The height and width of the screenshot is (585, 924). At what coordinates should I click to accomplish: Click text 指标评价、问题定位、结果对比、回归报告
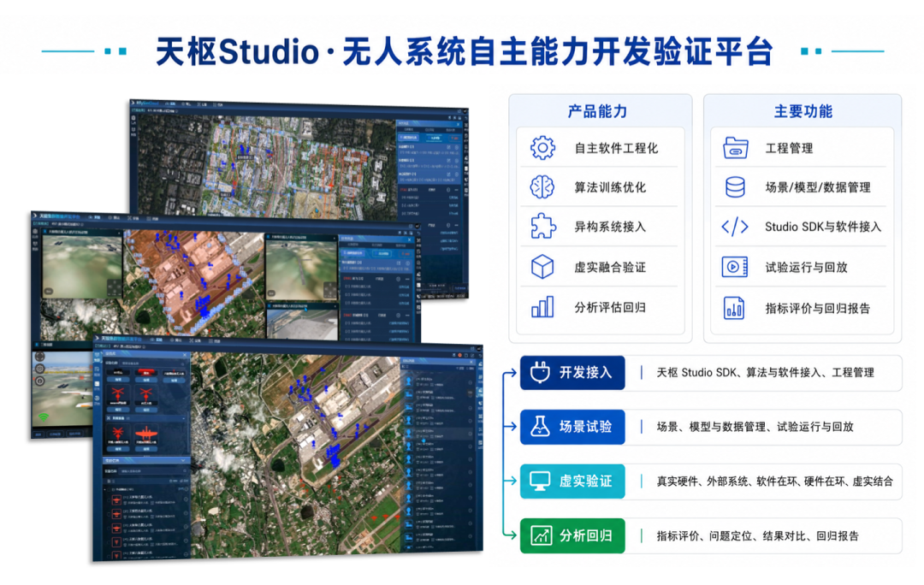pos(757,536)
